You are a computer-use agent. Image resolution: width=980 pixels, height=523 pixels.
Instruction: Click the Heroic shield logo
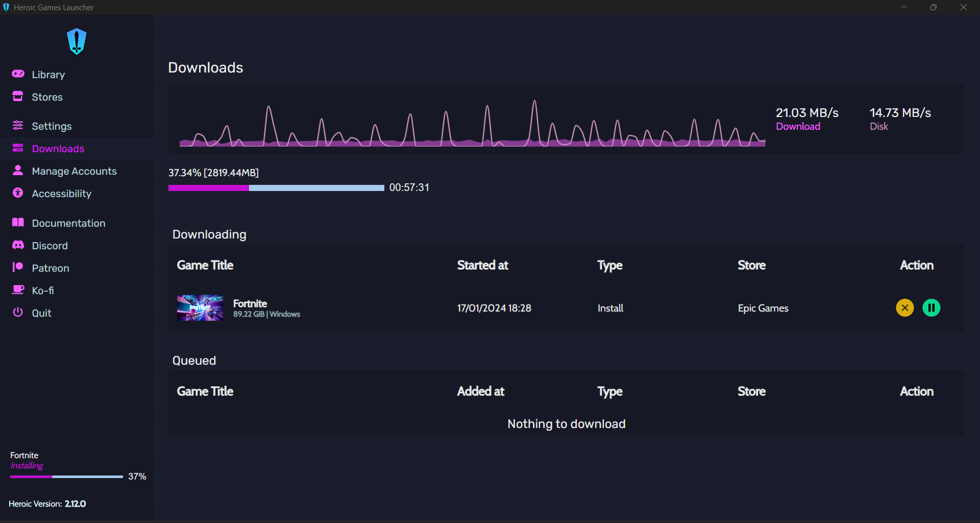pos(77,41)
